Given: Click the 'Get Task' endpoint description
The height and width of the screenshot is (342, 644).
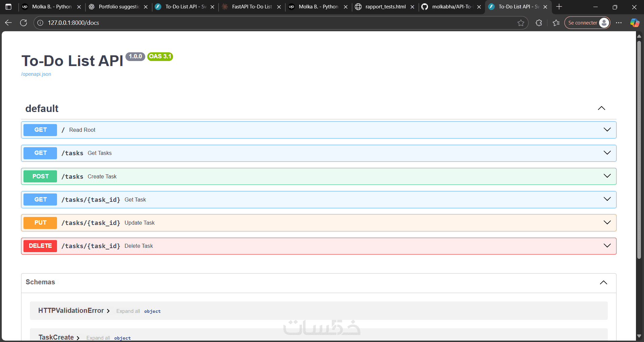Looking at the screenshot, I should click(135, 200).
